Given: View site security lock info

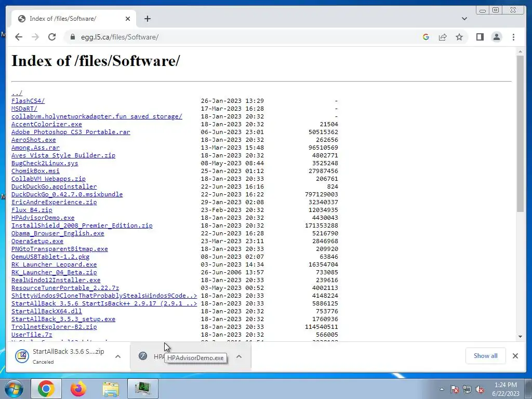Looking at the screenshot, I should pyautogui.click(x=73, y=37).
